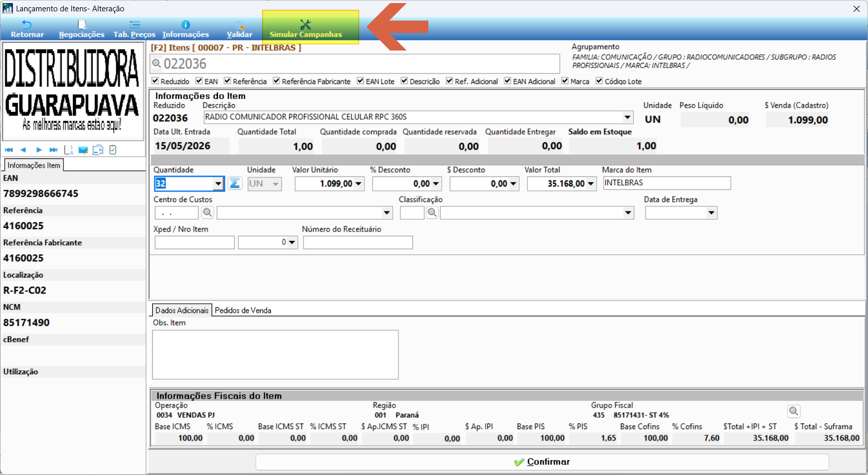
Task: Click the item search field 022036
Action: click(x=355, y=64)
